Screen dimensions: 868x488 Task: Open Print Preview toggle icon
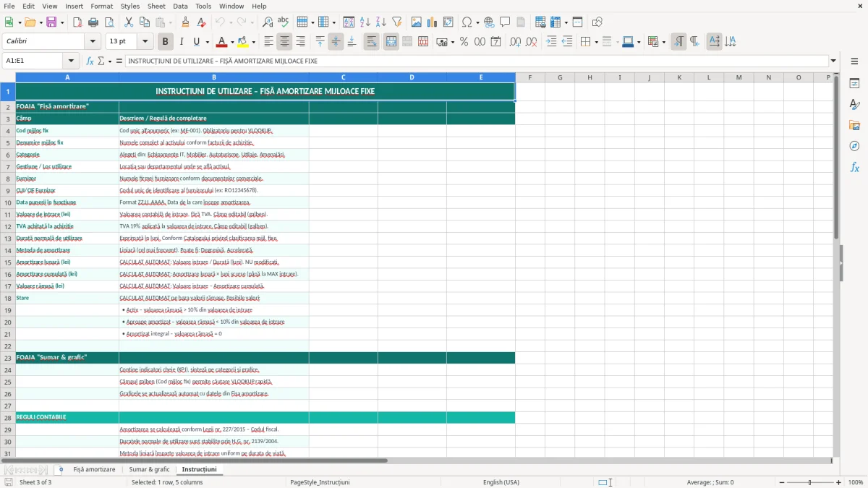(109, 22)
